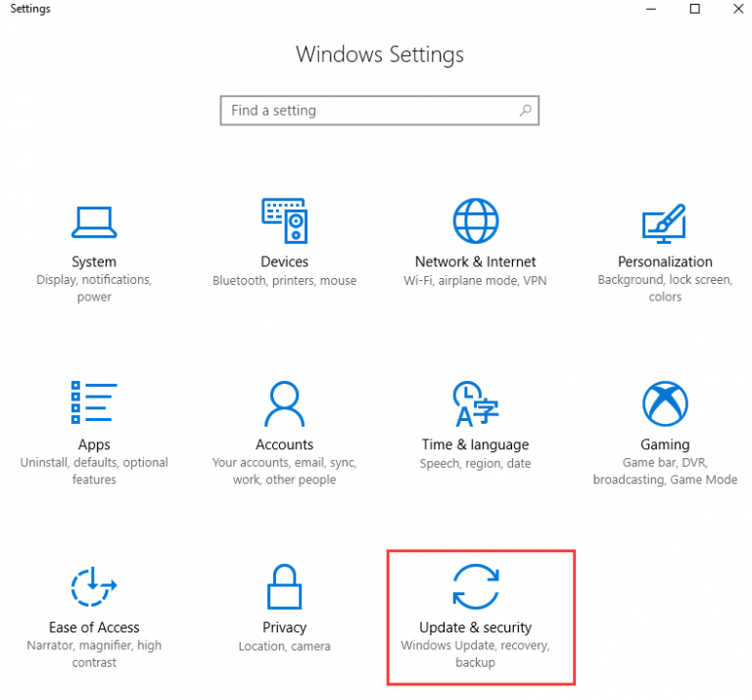Viewport: 752px width, 700px height.
Task: Click 'Wi-Fi, airplane mode, VPN' description
Action: point(475,280)
